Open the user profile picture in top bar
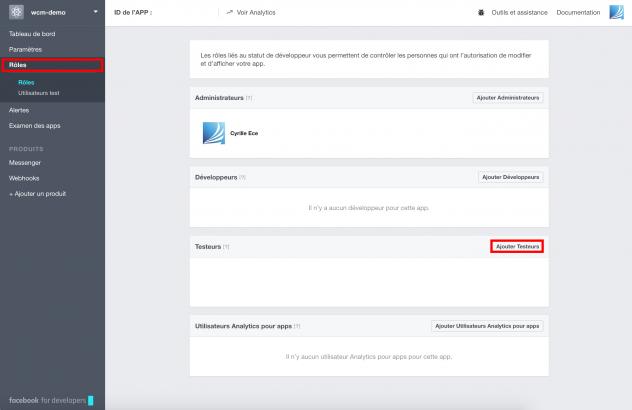The image size is (632, 410). click(616, 12)
